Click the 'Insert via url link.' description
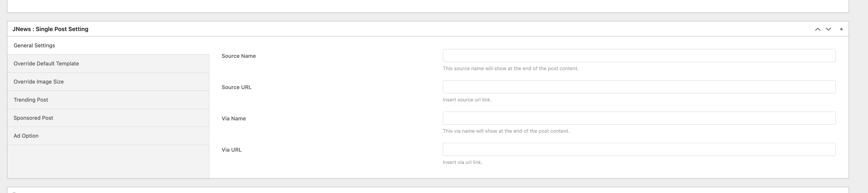Image resolution: width=868 pixels, height=193 pixels. click(x=462, y=162)
